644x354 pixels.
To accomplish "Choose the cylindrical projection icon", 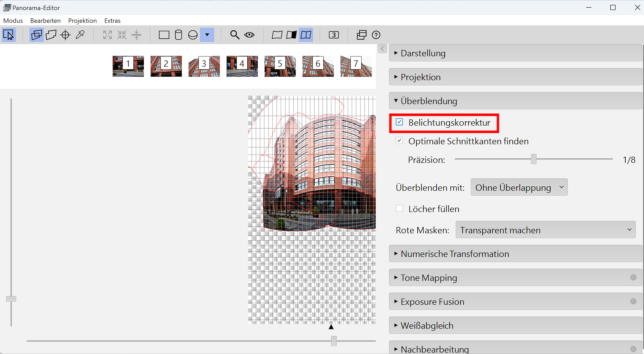I will point(178,35).
